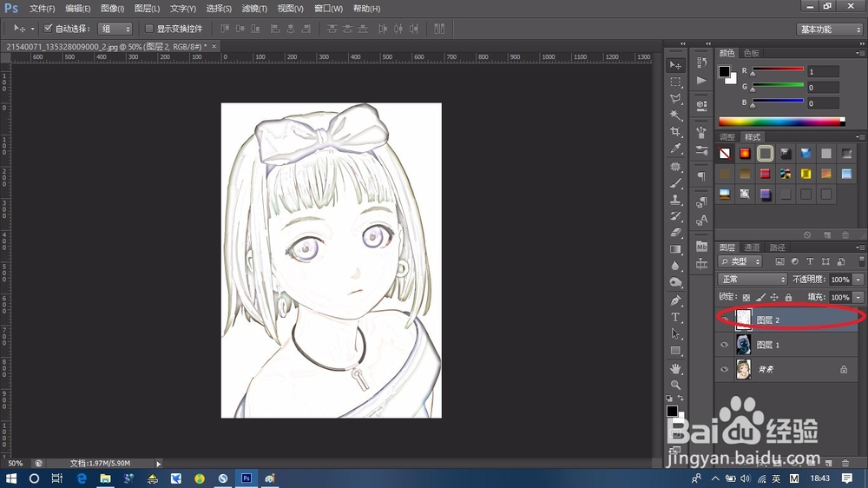Open the Mini Bridge panel icon

702,247
